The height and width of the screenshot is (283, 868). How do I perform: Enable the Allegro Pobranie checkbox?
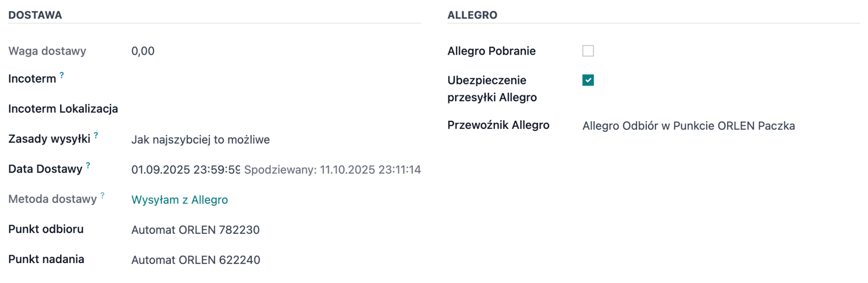coord(588,51)
